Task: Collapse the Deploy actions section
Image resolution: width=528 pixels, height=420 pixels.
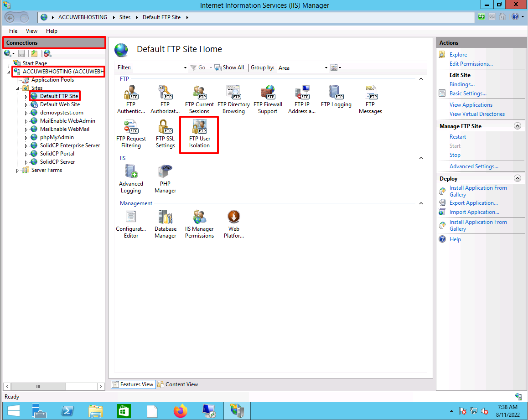Action: [x=518, y=178]
